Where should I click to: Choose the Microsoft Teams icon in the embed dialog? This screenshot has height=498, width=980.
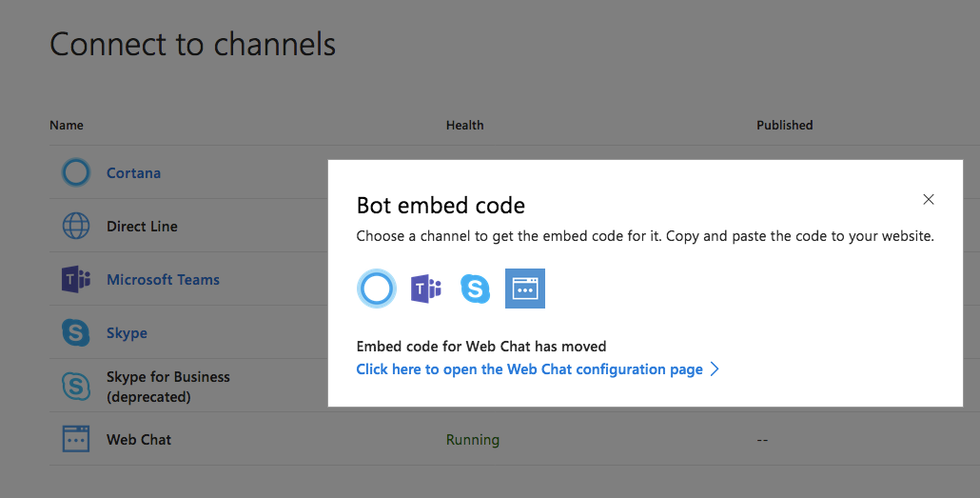(425, 289)
